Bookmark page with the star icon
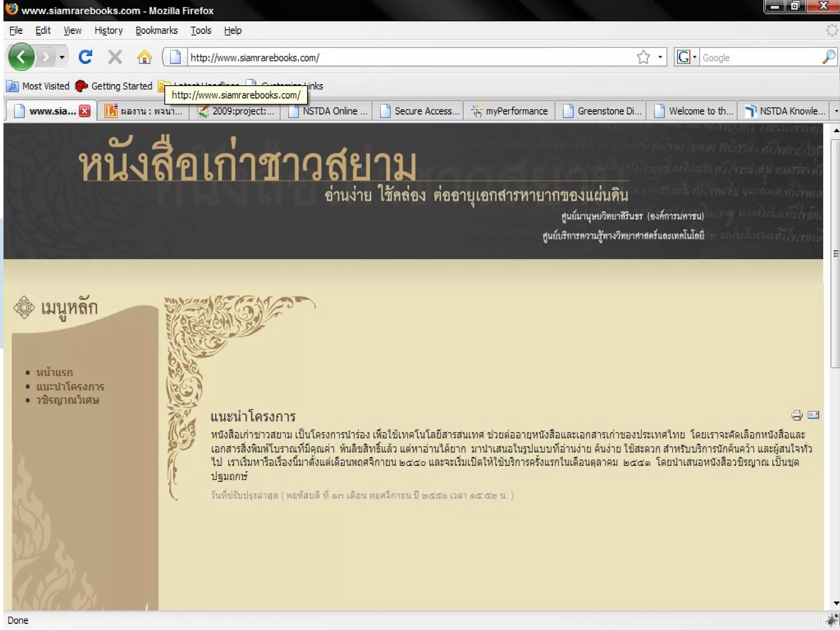 point(643,57)
